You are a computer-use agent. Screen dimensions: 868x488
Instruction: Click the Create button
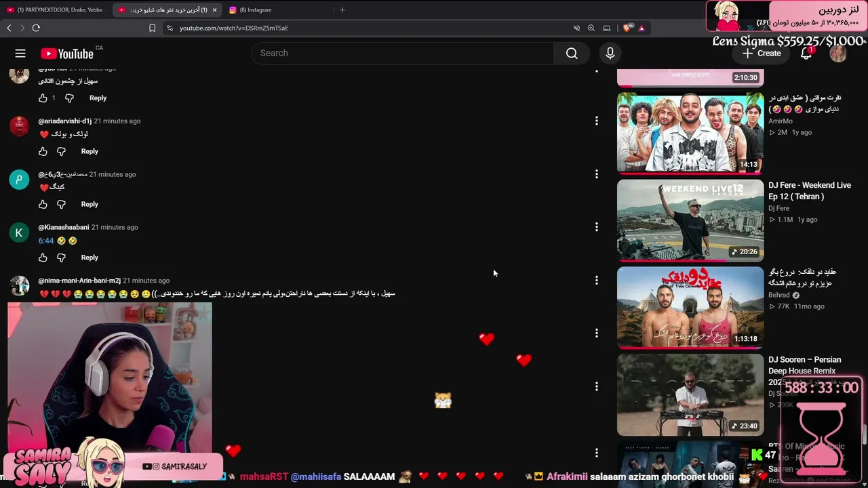click(762, 54)
